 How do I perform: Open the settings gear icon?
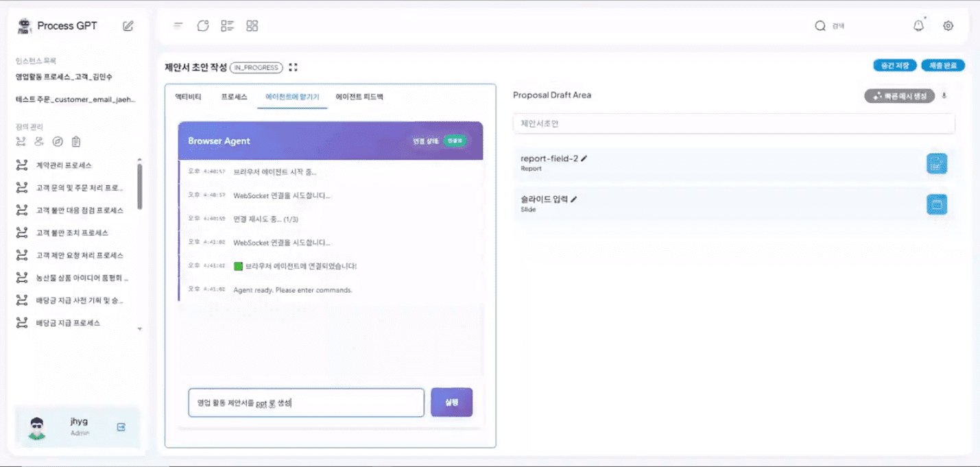coord(948,26)
